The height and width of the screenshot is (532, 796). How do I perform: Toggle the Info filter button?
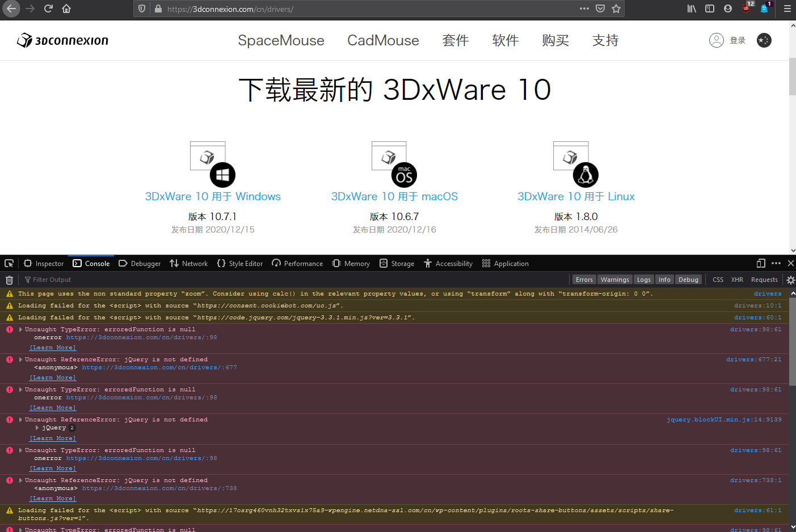(x=664, y=280)
